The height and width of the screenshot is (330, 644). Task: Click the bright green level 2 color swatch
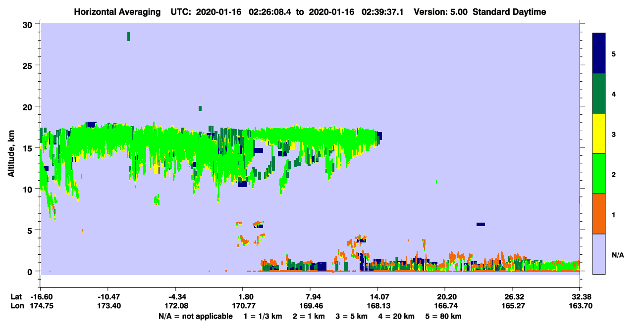[599, 174]
